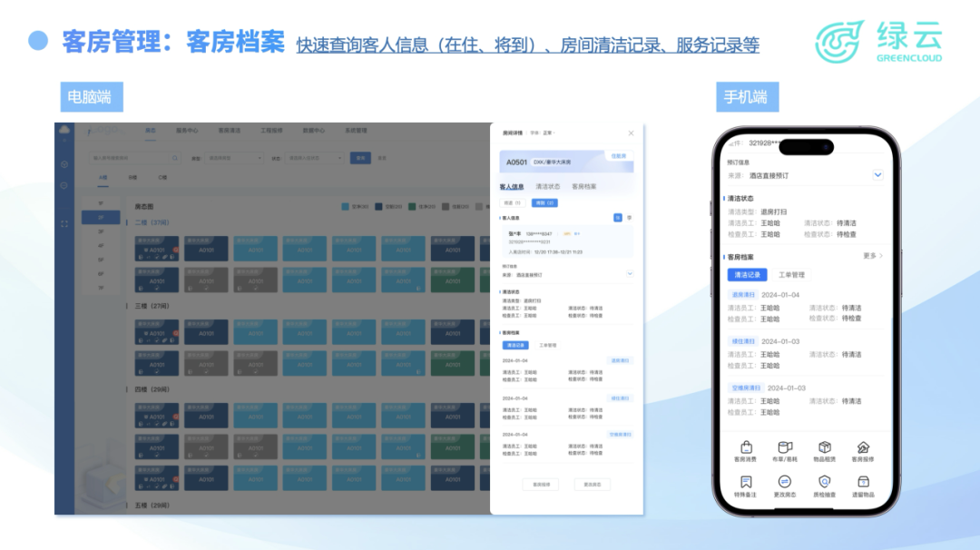Click chat bubble icon in desktop sidebar
The image size is (980, 550).
click(x=64, y=186)
